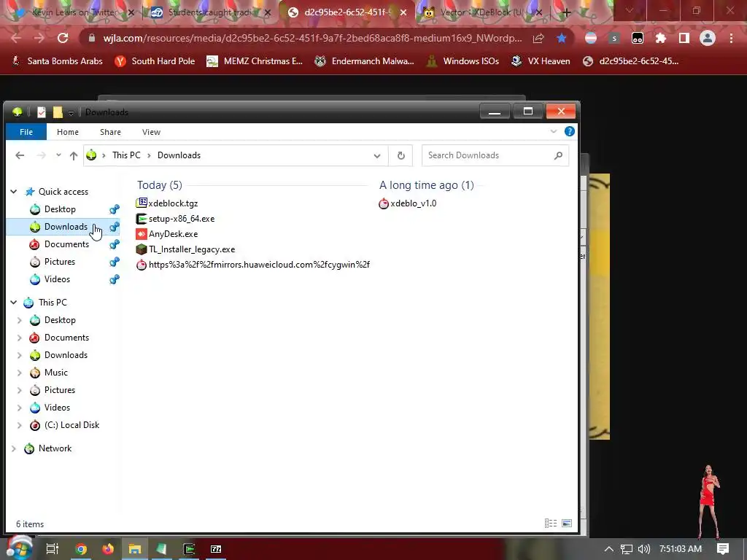This screenshot has height=560, width=747.
Task: Collapse the Quick access tree
Action: tap(14, 192)
